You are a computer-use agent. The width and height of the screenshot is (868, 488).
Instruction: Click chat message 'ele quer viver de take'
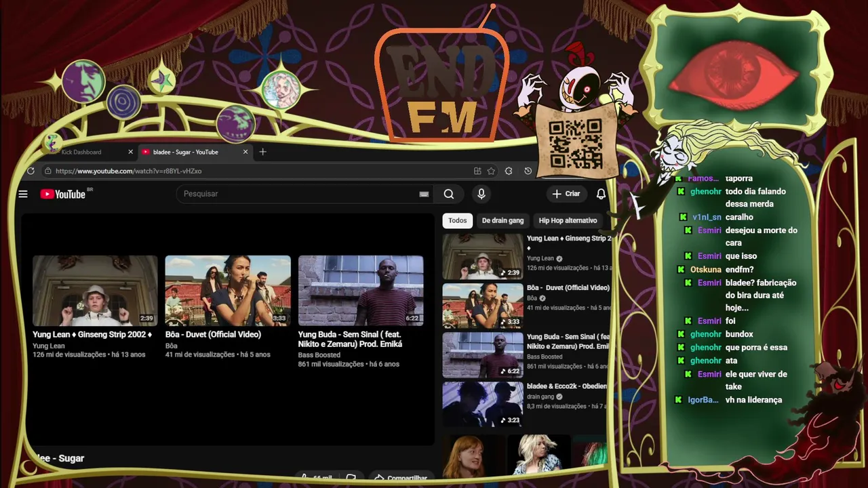click(756, 380)
